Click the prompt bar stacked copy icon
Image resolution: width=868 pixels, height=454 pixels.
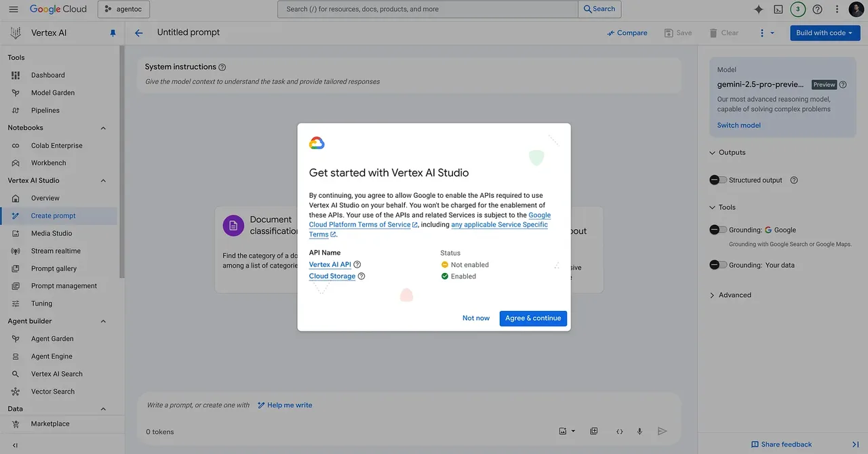click(594, 431)
